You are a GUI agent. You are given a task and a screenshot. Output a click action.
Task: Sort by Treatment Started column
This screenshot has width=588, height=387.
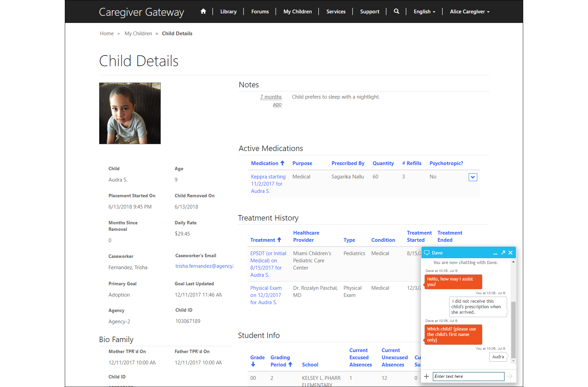pos(419,236)
